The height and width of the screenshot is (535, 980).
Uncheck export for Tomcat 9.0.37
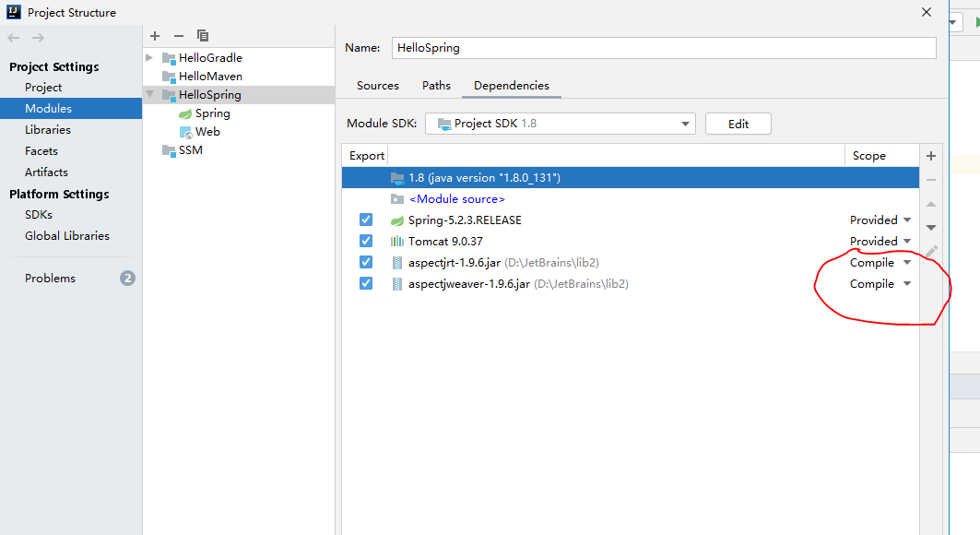pos(366,242)
